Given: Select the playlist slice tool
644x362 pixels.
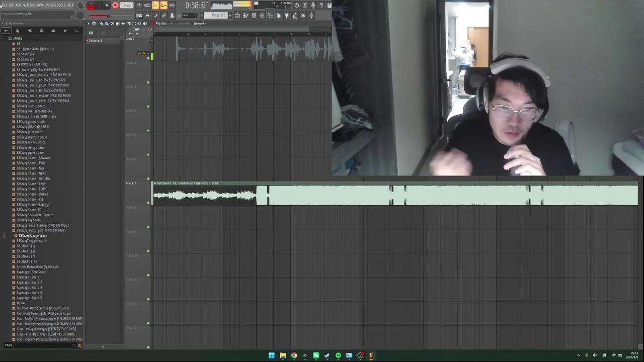Looking at the screenshot, I should 128,23.
